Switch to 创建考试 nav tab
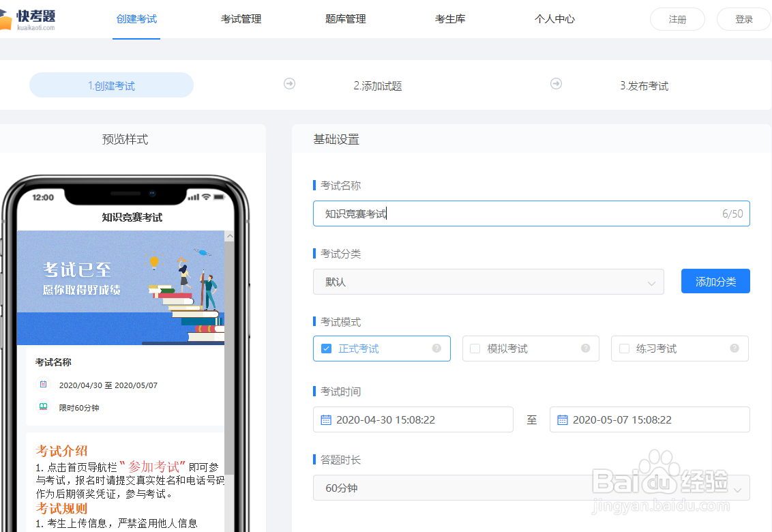This screenshot has height=532, width=772. click(136, 19)
